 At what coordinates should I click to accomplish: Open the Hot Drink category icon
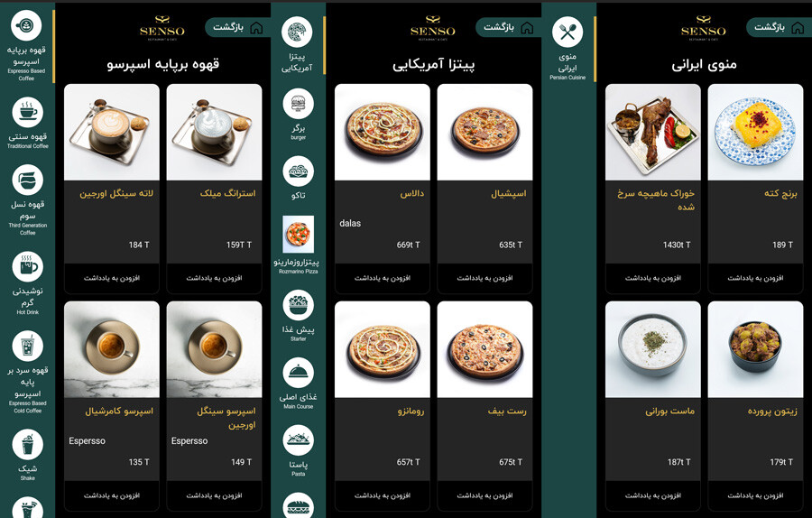pos(27,267)
